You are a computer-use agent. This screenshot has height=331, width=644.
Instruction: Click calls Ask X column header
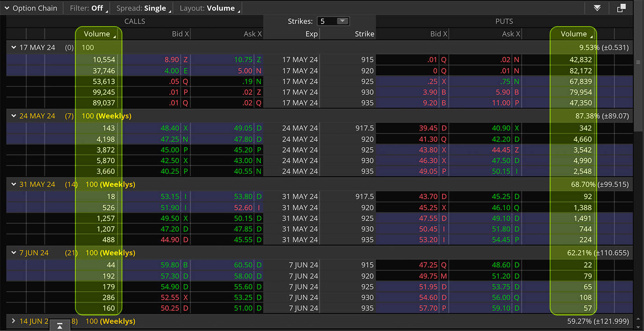click(253, 34)
